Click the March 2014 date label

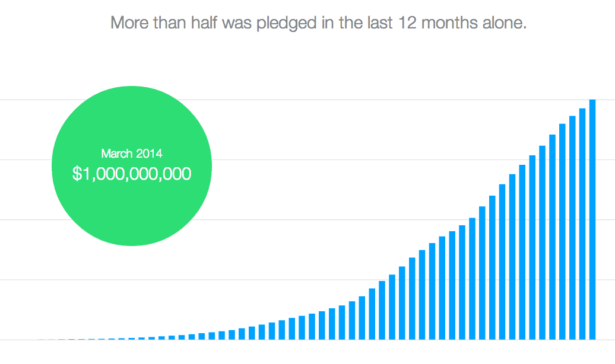click(132, 153)
